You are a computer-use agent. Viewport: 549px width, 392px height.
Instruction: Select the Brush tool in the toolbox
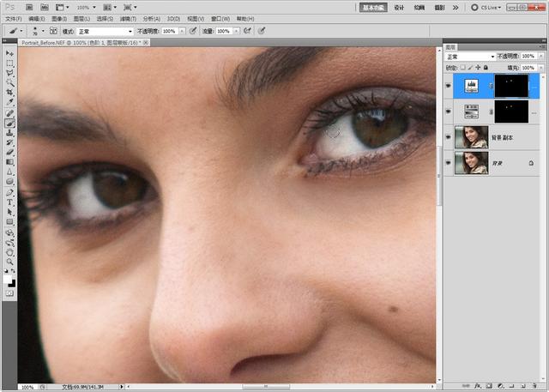click(x=9, y=124)
